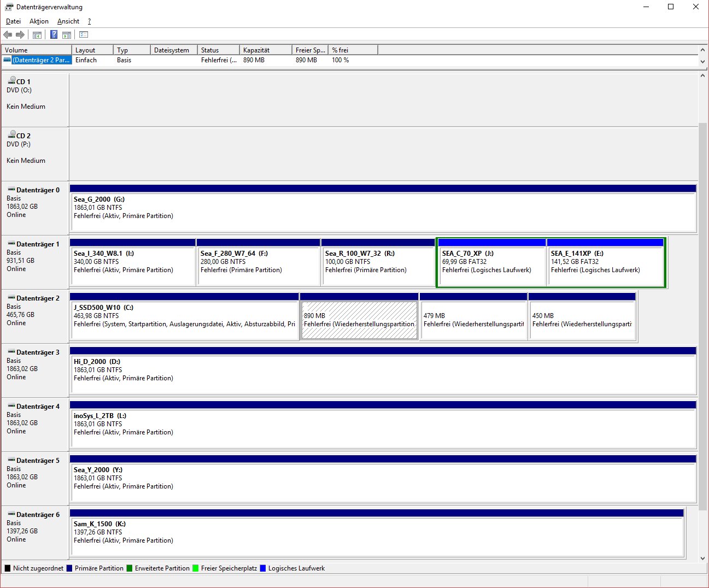Select the Datenträger 4 disk icon
This screenshot has width=709, height=588.
tap(11, 406)
